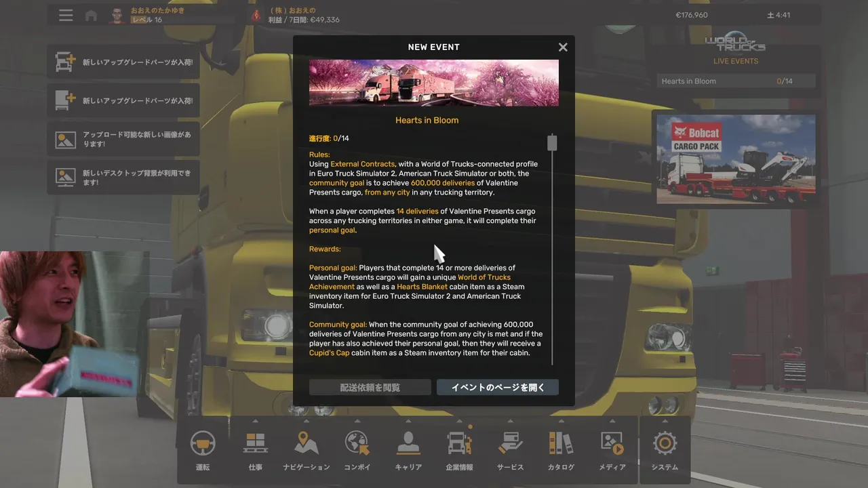868x488 pixels.
Task: Click the External Contracts link text
Action: point(362,164)
